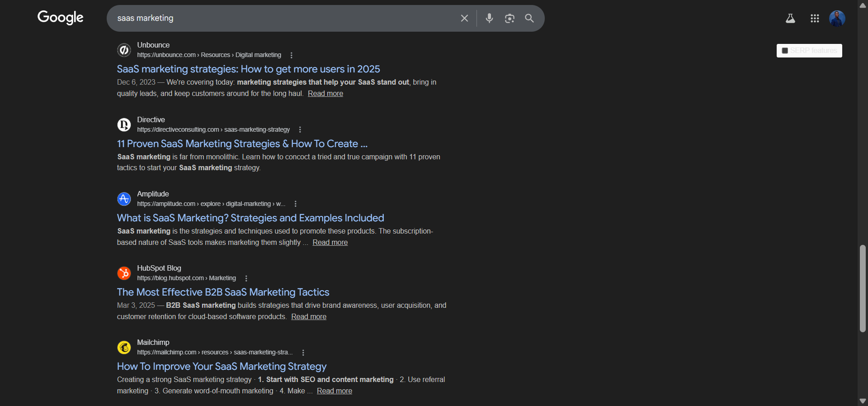Click the blog.hubspot.com Marketing breadcrumb URL
This screenshot has height=406, width=868.
(x=186, y=278)
